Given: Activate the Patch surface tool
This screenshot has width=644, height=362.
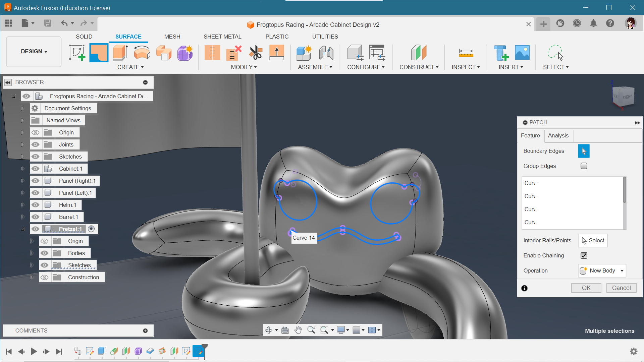Looking at the screenshot, I should 99,53.
